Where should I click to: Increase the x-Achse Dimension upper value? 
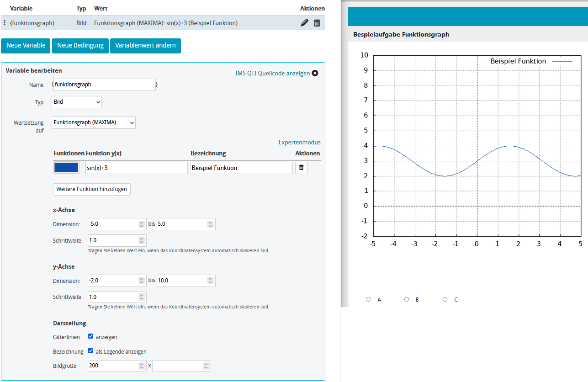click(210, 222)
